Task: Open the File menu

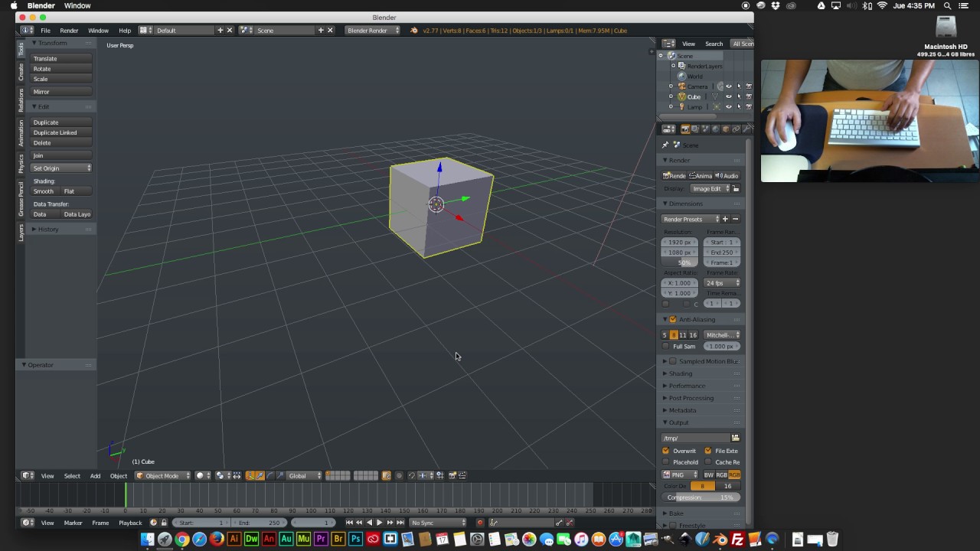Action: [45, 31]
